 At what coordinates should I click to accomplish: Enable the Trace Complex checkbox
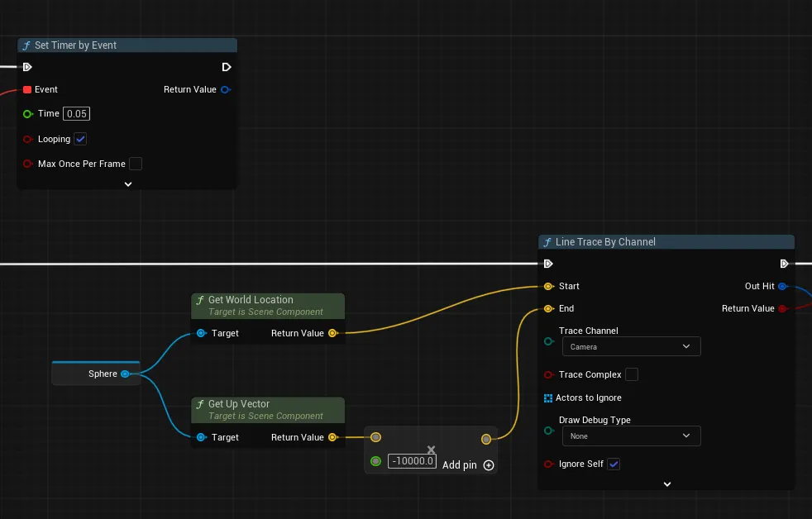click(631, 374)
